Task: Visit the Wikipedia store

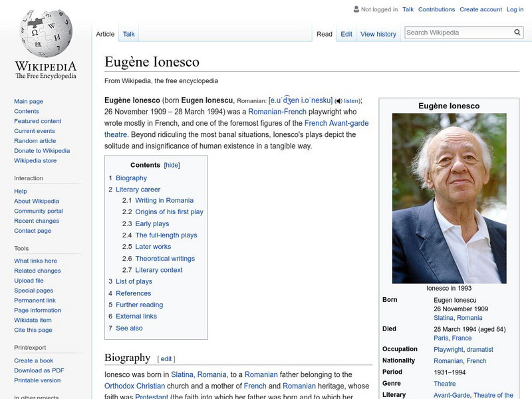Action: pyautogui.click(x=35, y=160)
